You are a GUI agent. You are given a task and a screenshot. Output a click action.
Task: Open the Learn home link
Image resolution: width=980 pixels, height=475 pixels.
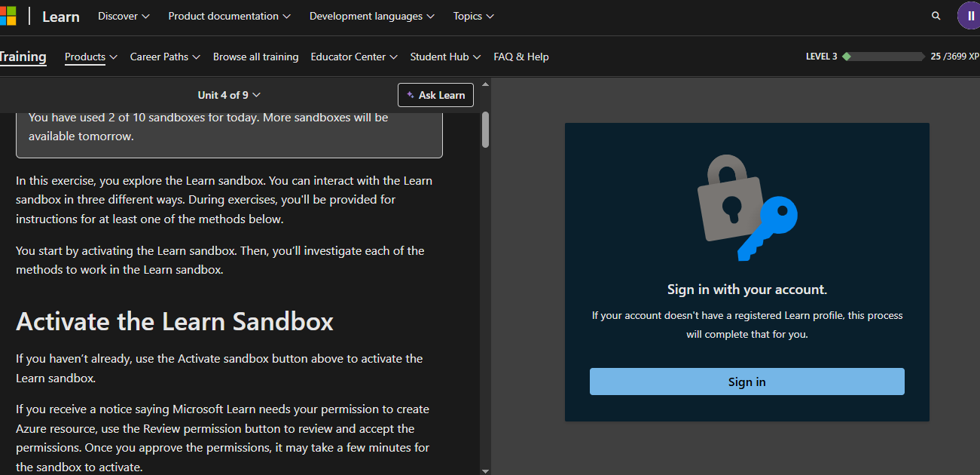[x=61, y=17]
